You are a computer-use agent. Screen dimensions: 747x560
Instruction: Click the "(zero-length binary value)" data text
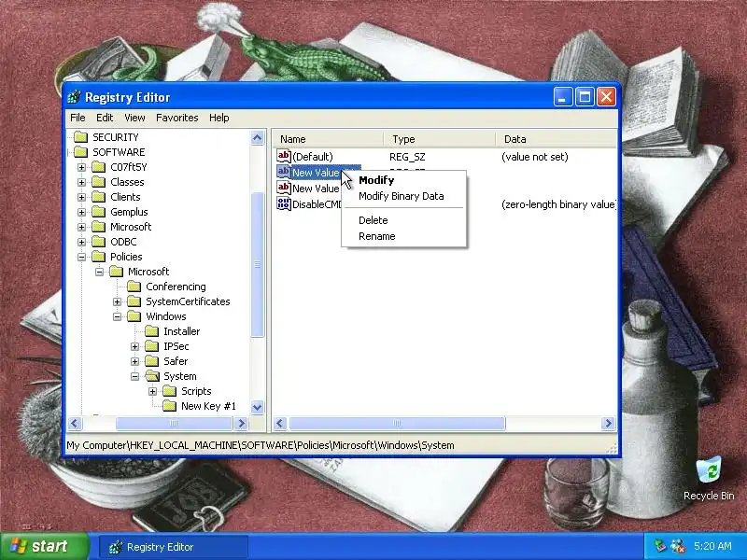coord(558,204)
